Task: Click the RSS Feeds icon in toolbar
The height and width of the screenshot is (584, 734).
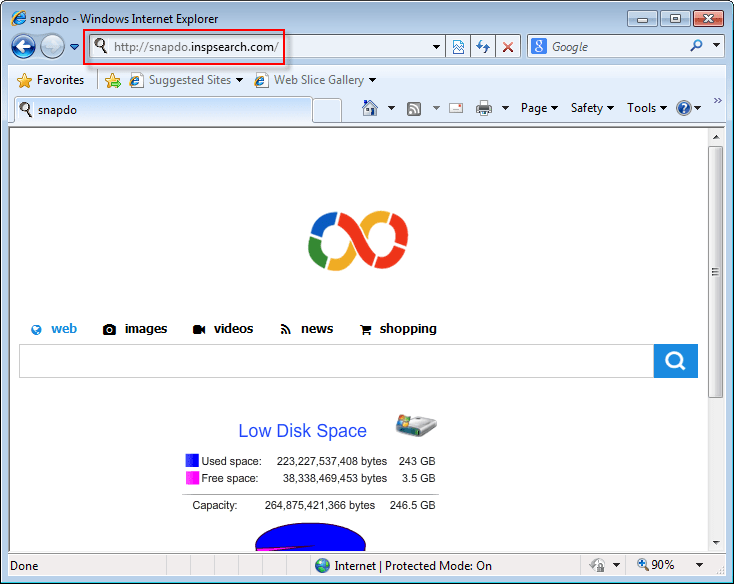Action: pos(414,109)
